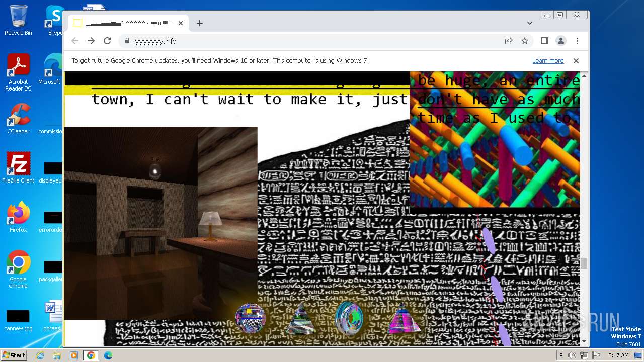
Task: Bookmark this tab with the star
Action: tap(525, 41)
